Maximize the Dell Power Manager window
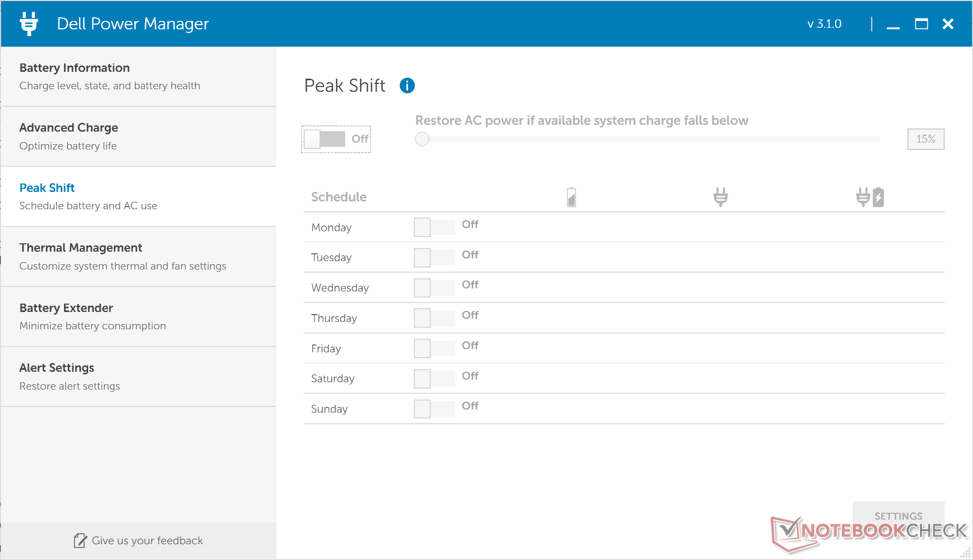The width and height of the screenshot is (973, 560). pos(921,24)
